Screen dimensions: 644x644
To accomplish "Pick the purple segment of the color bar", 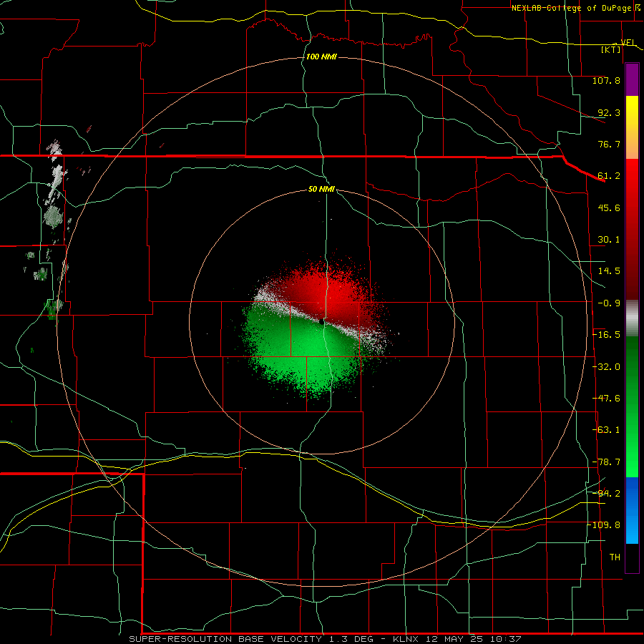I will pyautogui.click(x=632, y=79).
